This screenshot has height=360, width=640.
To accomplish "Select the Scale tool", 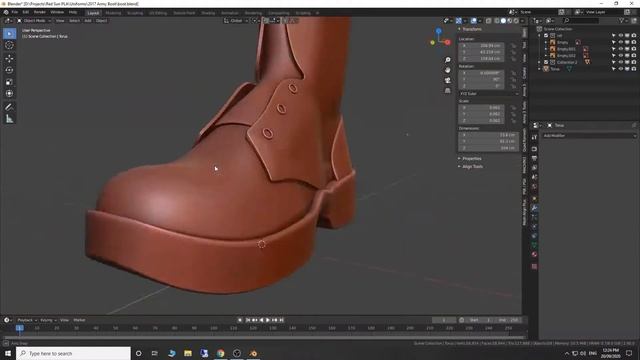I will pos(9,82).
